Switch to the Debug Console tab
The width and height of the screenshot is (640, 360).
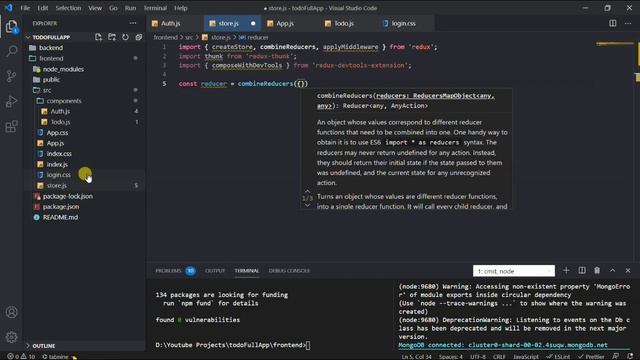(x=289, y=271)
